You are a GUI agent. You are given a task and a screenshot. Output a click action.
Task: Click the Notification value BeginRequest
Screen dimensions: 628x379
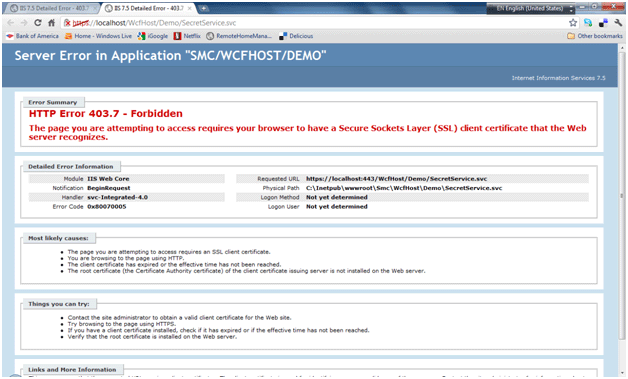[x=109, y=188]
